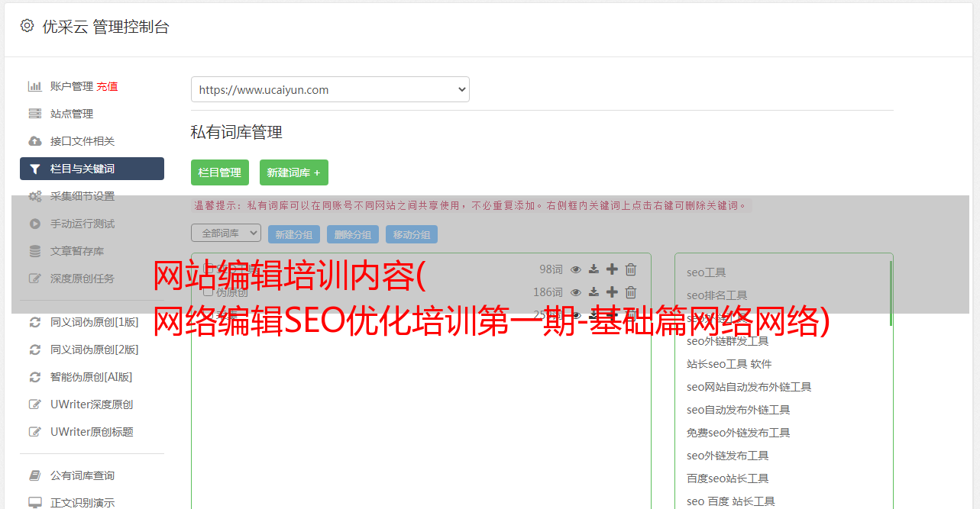This screenshot has width=980, height=509.
Task: Click the eye icon in the 98词 row
Action: [576, 269]
